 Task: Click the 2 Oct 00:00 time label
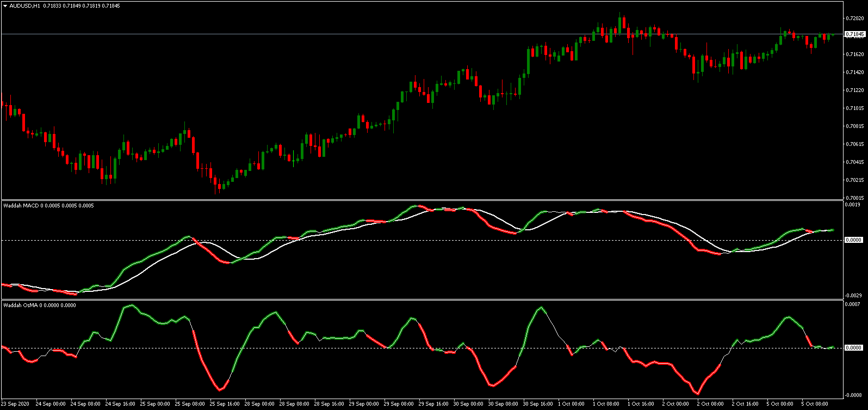(x=676, y=404)
